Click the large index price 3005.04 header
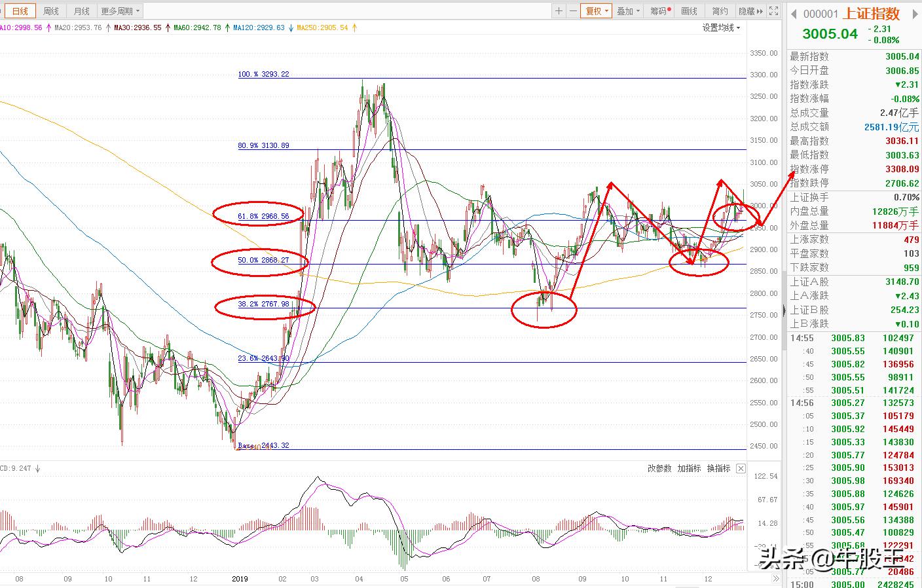The image size is (922, 588). tap(830, 33)
